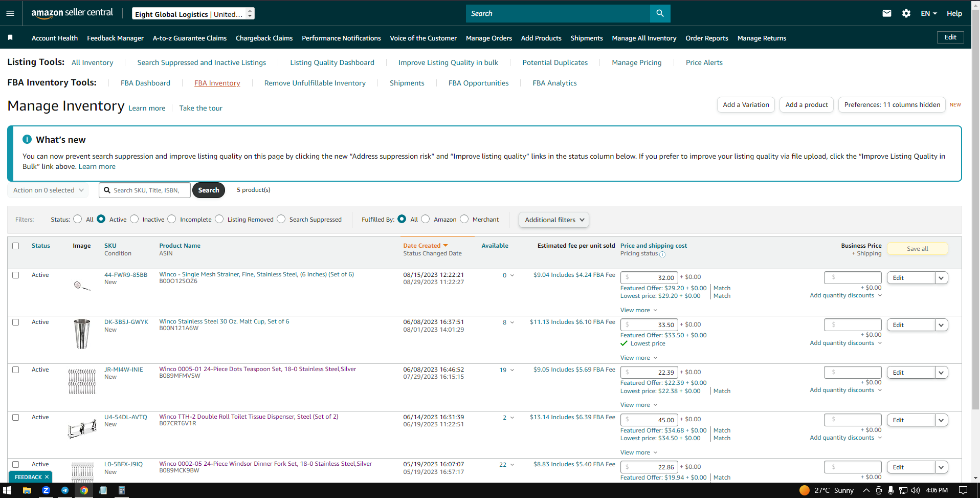The height and width of the screenshot is (498, 980).
Task: Check the box for SKU U4-54DL-AVTQ
Action: pyautogui.click(x=16, y=417)
